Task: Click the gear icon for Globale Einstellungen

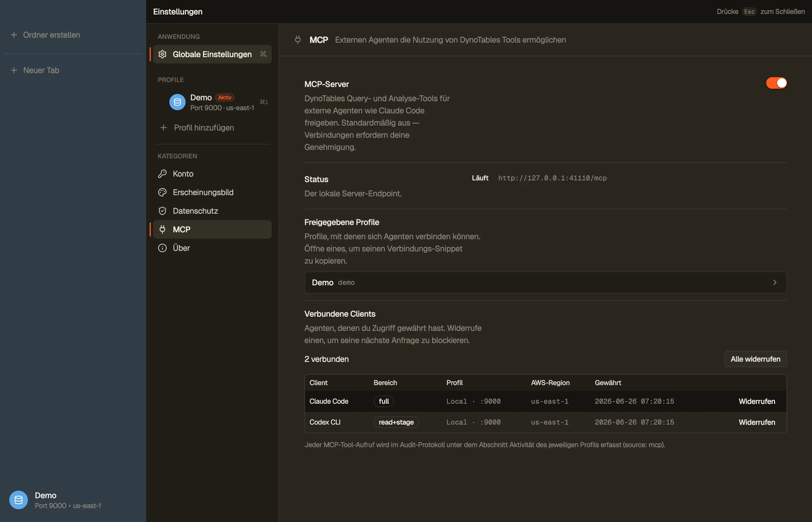Action: [162, 54]
